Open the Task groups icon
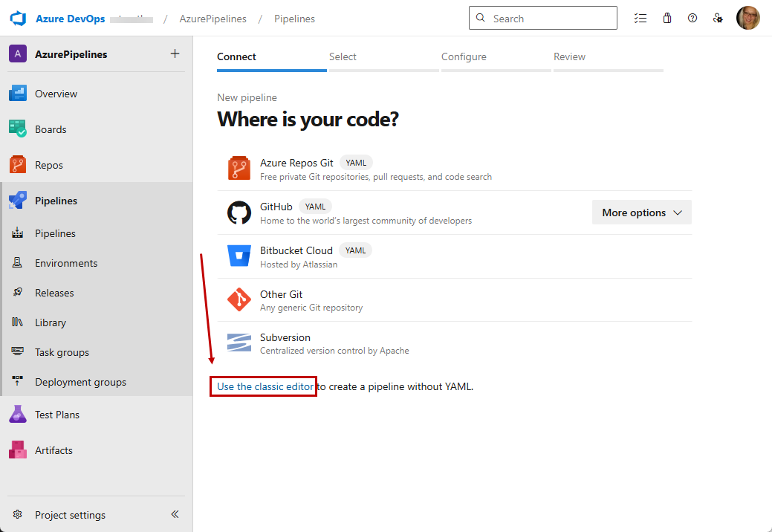Image resolution: width=772 pixels, height=532 pixels. (17, 351)
